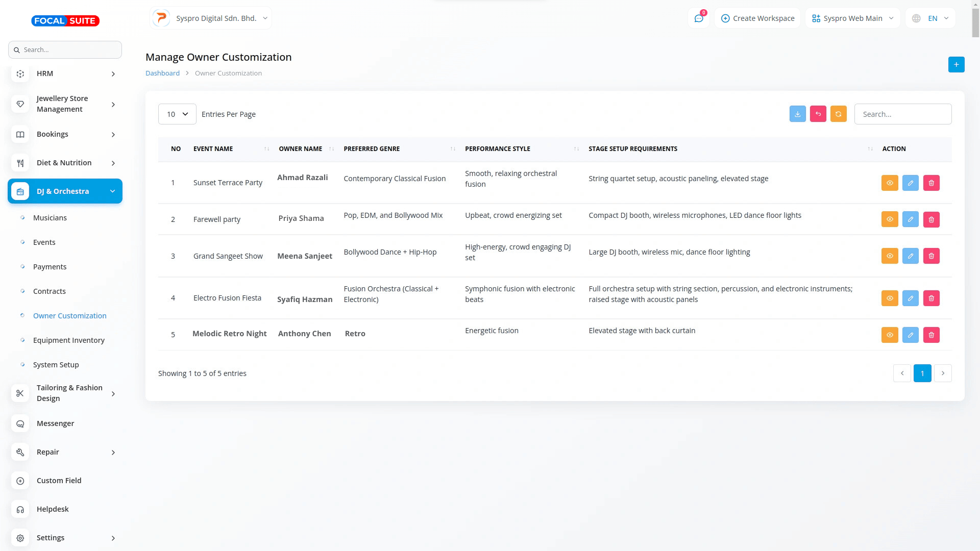Click the blue plus add button
The image size is (980, 551).
956,64
